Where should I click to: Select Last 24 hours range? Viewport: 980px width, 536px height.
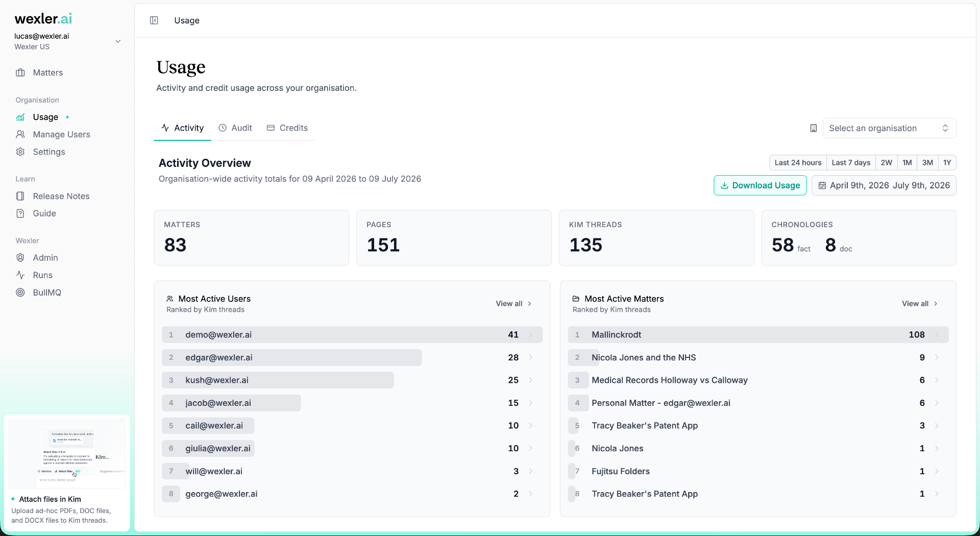[x=798, y=162]
